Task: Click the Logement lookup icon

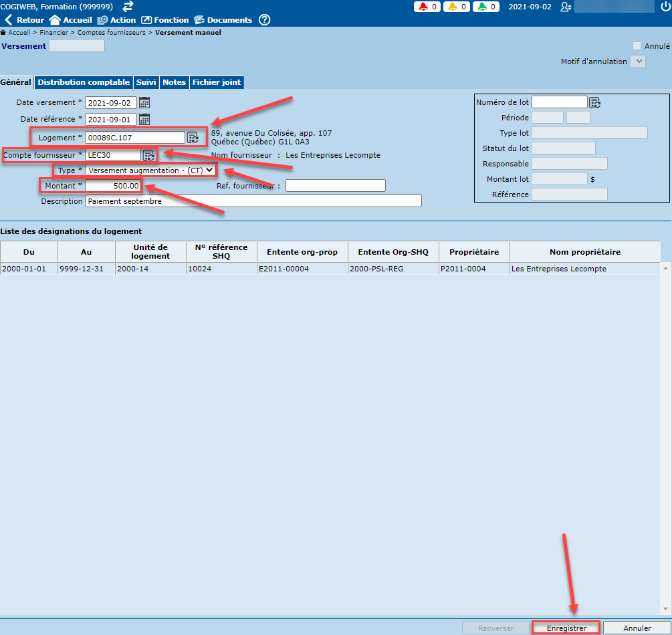Action: coord(193,138)
